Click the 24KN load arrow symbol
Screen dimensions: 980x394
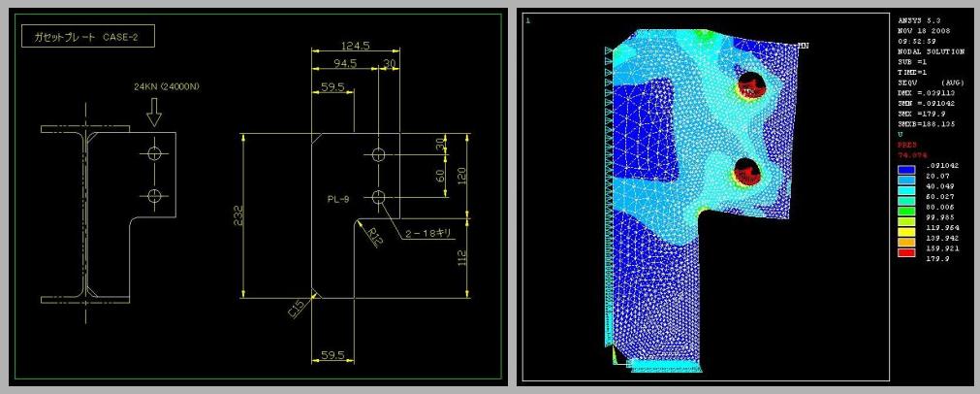coord(153,115)
